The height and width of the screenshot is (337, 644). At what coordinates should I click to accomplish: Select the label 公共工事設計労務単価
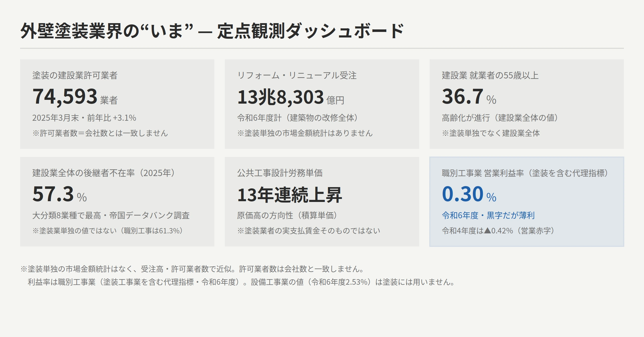[x=280, y=173]
